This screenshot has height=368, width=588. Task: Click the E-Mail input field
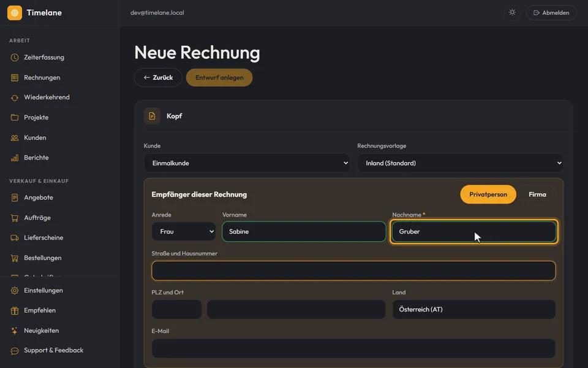coord(353,348)
